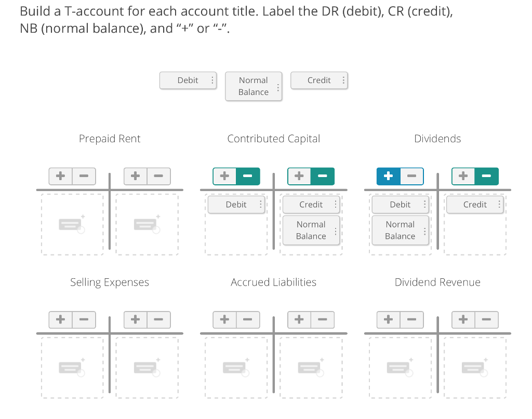
Task: Open options dots on Dividends Credit label
Action: coord(499,204)
